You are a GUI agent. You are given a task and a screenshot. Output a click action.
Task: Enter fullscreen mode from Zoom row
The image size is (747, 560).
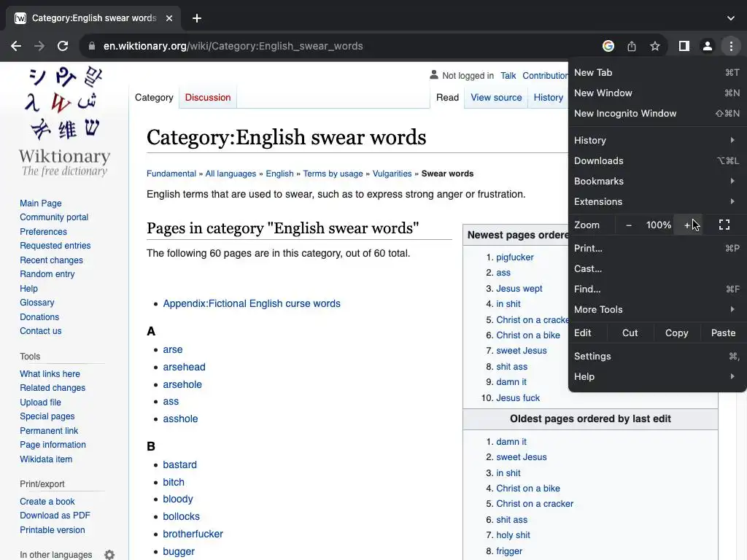tap(724, 225)
